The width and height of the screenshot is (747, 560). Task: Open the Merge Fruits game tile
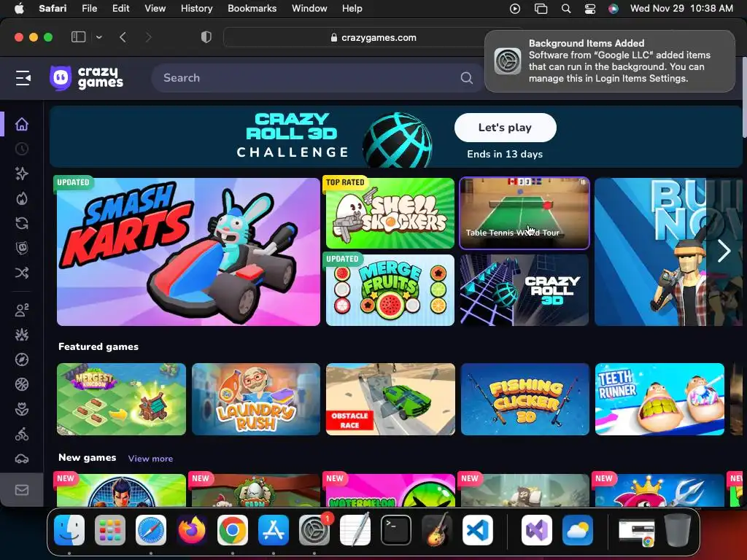[x=390, y=290]
